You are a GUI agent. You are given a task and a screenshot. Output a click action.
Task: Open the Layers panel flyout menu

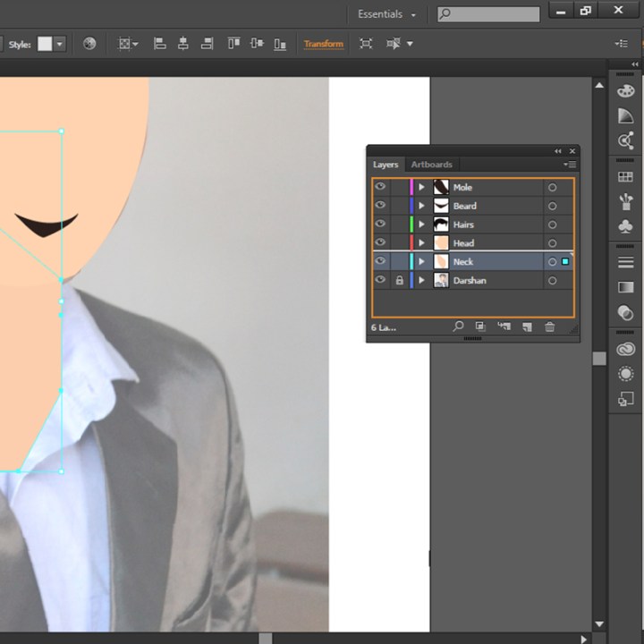569,165
